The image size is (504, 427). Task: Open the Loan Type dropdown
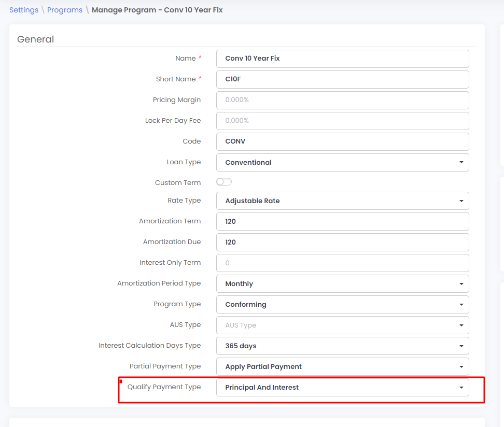pos(342,162)
